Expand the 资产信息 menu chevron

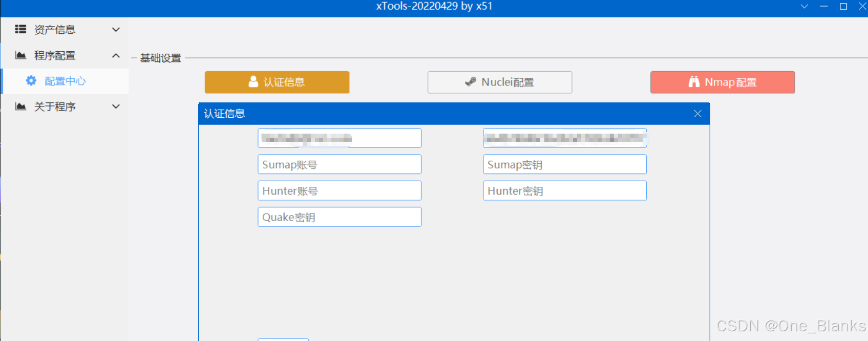(116, 30)
